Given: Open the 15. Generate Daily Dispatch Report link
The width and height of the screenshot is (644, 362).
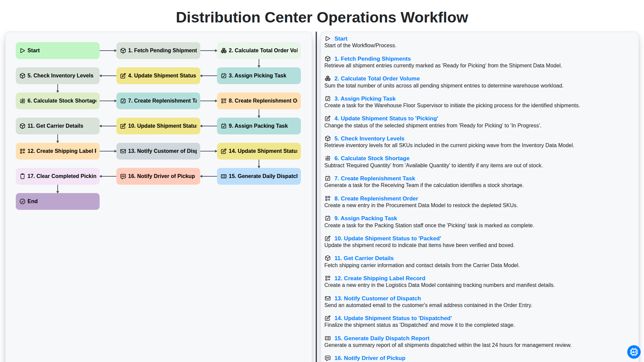Looking at the screenshot, I should coord(382,339).
